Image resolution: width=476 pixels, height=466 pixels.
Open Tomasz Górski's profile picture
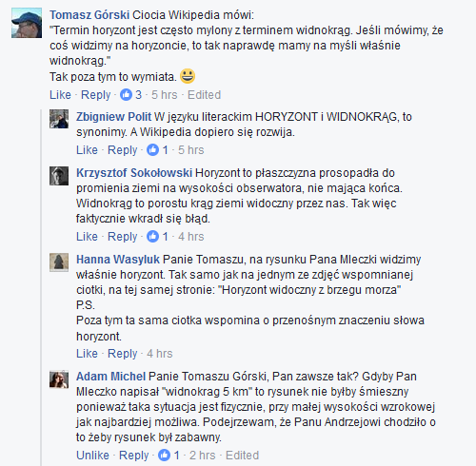click(x=27, y=23)
